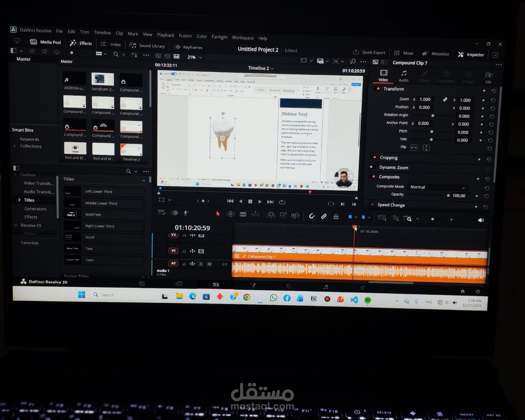525x420 pixels.
Task: Click the Zoom X value field
Action: pos(425,99)
